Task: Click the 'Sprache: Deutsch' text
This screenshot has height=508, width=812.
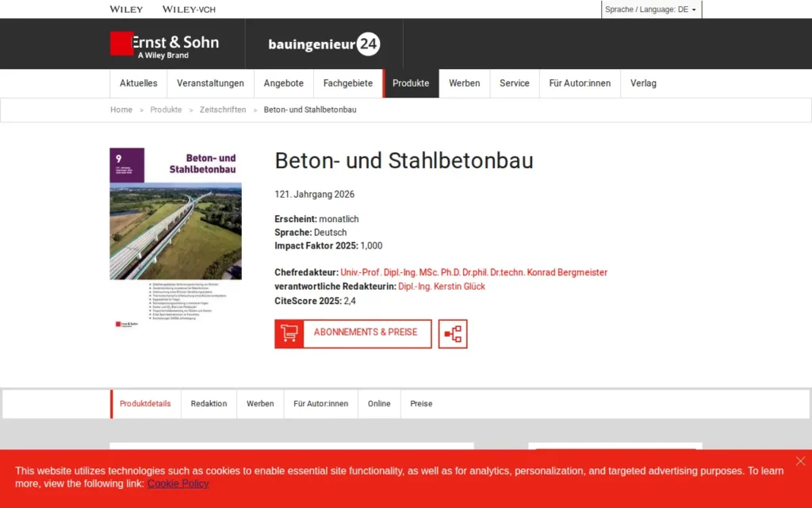Action: coord(311,233)
